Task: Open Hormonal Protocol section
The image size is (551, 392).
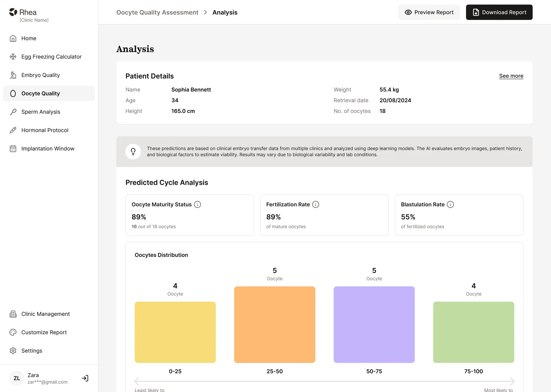Action: tap(49, 130)
